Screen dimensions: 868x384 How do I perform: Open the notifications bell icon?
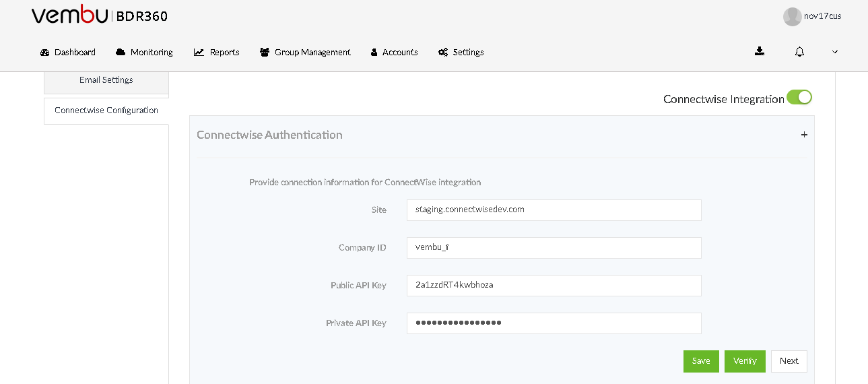click(799, 52)
